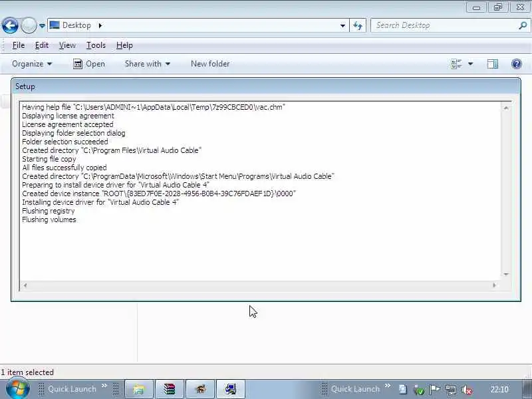Click the Program Files directory created line

point(112,150)
